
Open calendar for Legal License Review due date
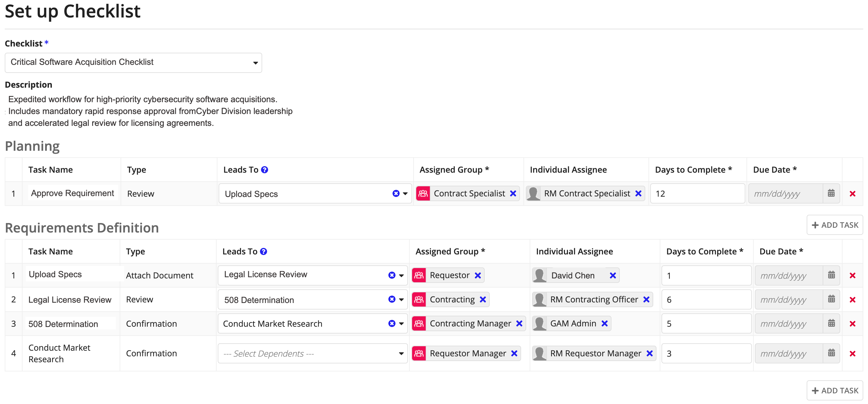831,299
